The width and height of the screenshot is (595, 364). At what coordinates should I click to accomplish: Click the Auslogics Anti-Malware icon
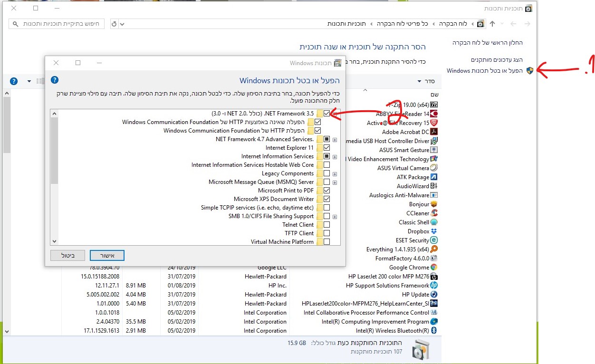pyautogui.click(x=434, y=195)
